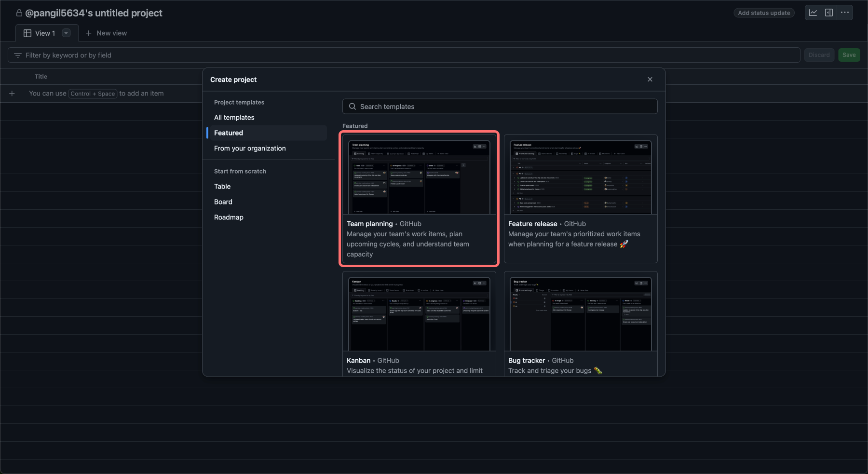Select From your organization option

click(x=250, y=149)
